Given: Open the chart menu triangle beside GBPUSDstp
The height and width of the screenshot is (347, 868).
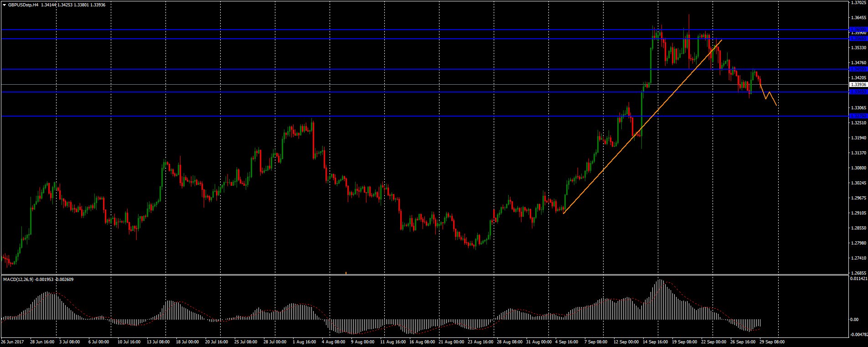Looking at the screenshot, I should tap(5, 5).
